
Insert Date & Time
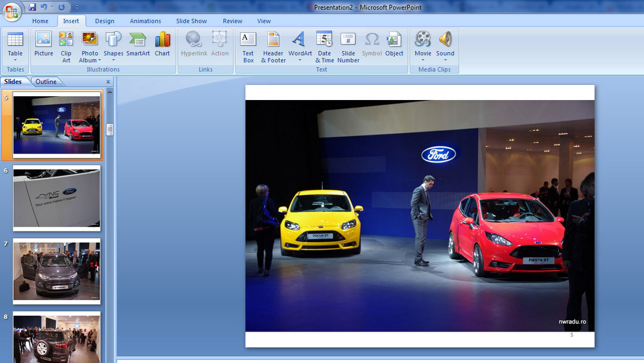tap(324, 47)
